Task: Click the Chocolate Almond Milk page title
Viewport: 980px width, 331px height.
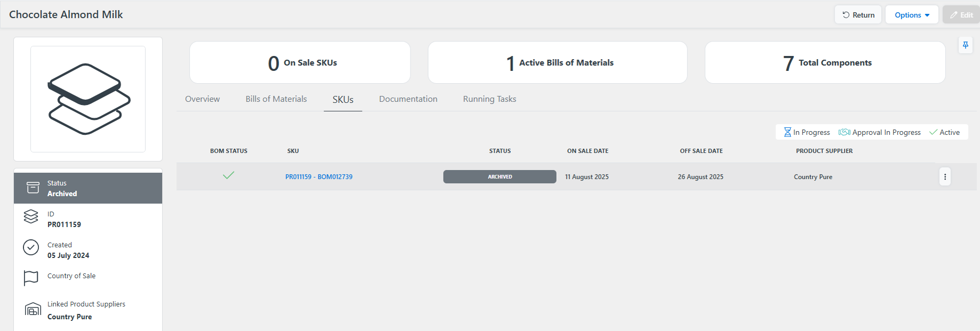Action: [66, 14]
